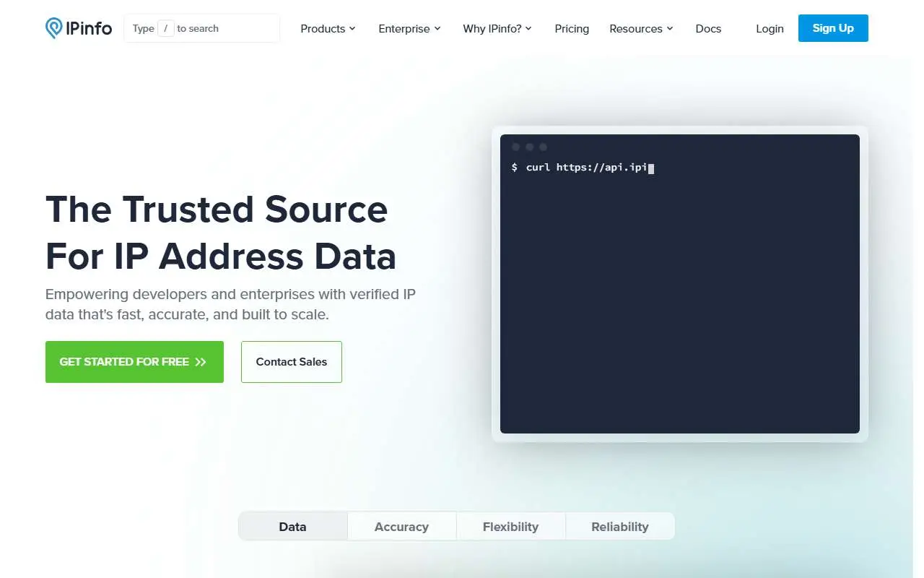Go to the Pricing page
This screenshot has height=578, width=924.
coord(572,29)
